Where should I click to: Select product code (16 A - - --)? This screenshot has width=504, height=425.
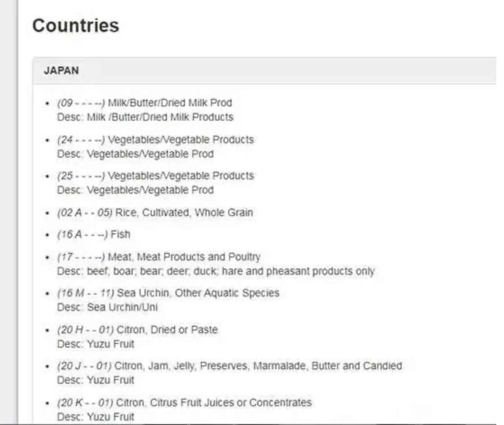click(x=82, y=235)
